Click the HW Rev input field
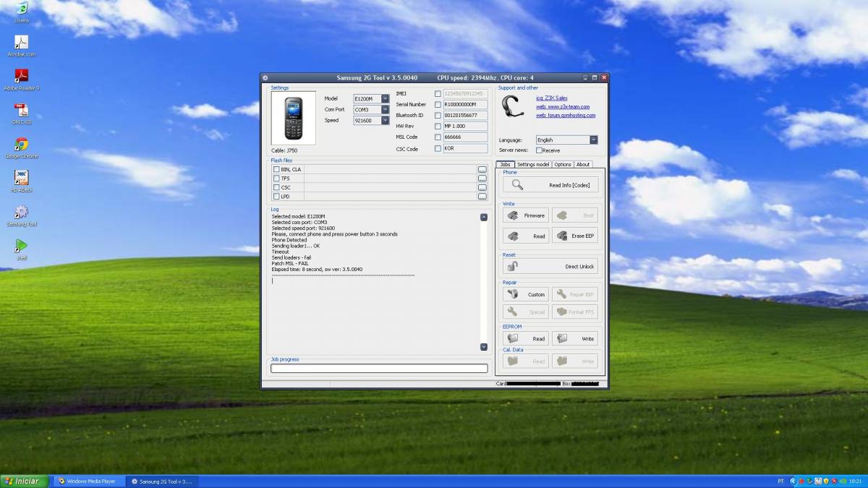The width and height of the screenshot is (868, 488). [x=465, y=126]
